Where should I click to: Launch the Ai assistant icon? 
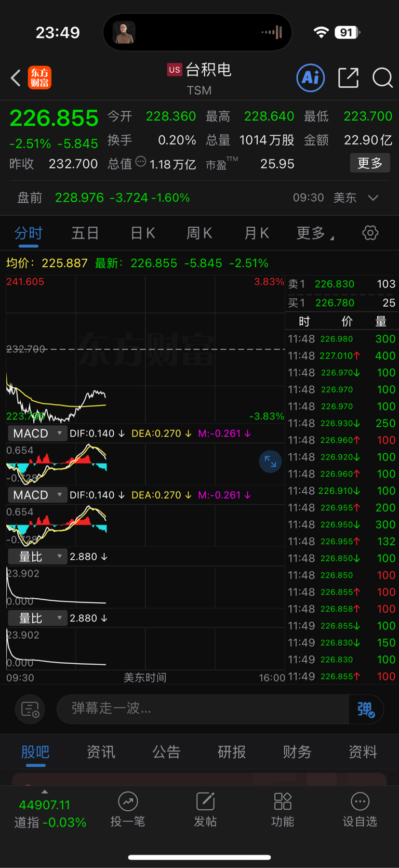[x=311, y=78]
